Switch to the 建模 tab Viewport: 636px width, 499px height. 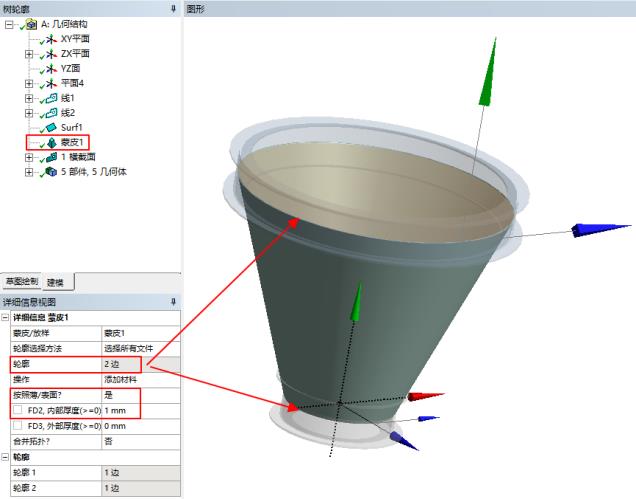(59, 282)
